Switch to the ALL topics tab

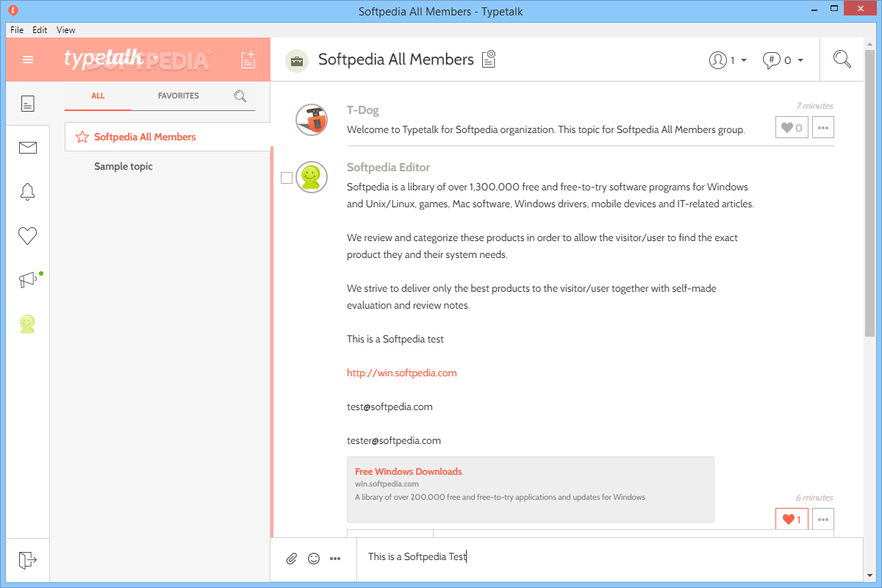pyautogui.click(x=98, y=96)
